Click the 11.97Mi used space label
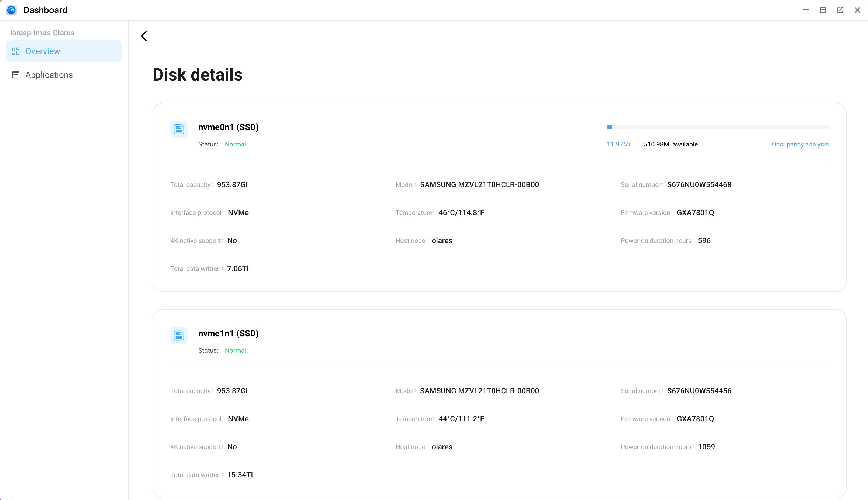The width and height of the screenshot is (868, 500). coord(618,144)
